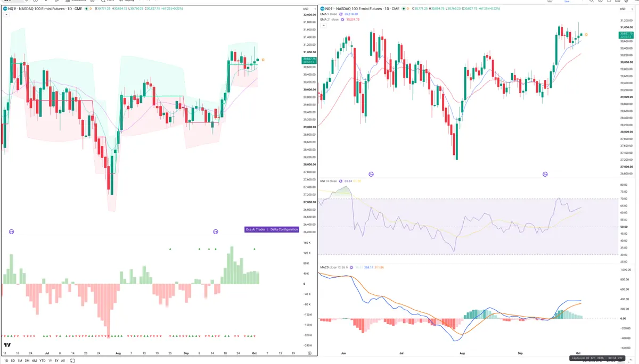Open time axis settings gear on left chart
639x364 pixels.
[309, 353]
